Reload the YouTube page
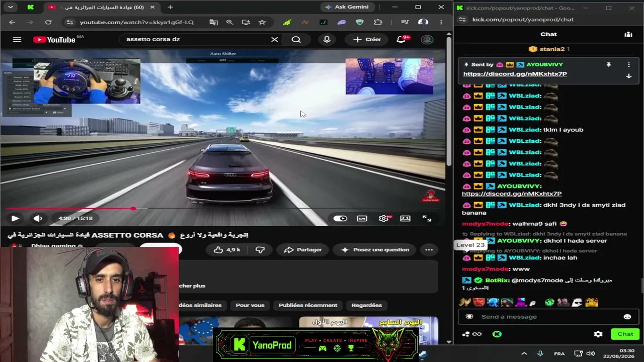The image size is (644, 362). point(48,22)
